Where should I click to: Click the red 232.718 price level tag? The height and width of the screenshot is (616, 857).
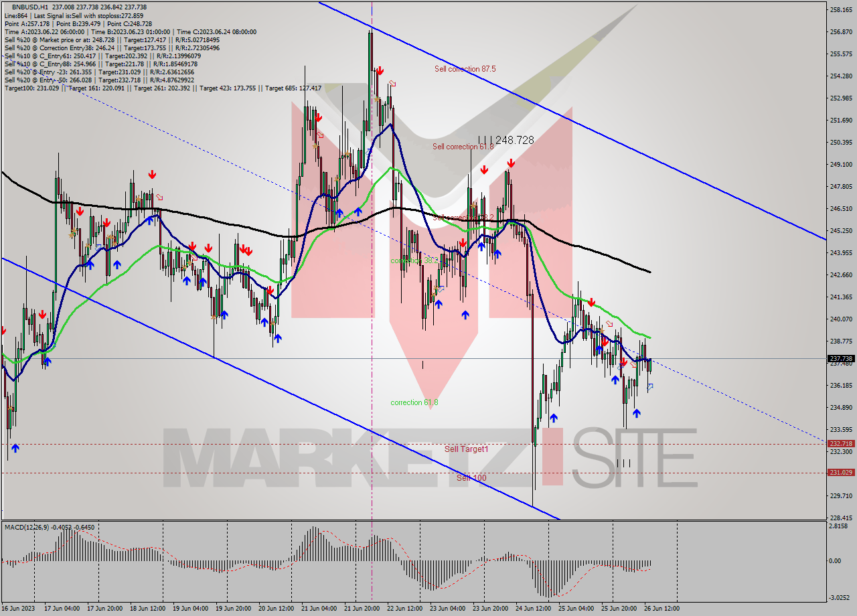tap(841, 443)
